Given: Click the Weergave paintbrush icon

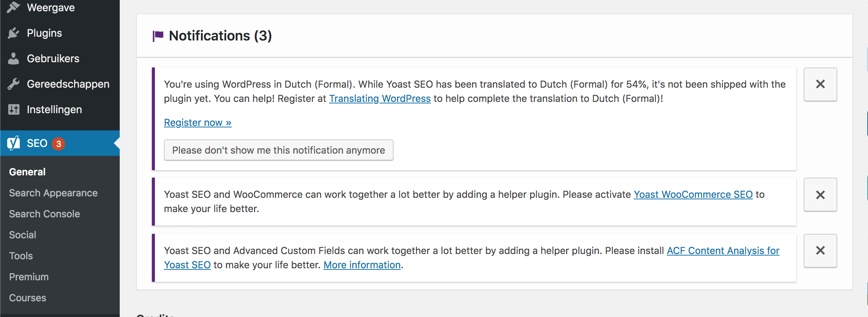Looking at the screenshot, I should pyautogui.click(x=13, y=7).
